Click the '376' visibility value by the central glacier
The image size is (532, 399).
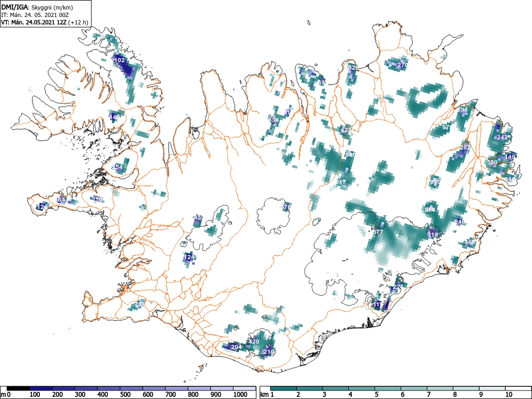point(286,206)
